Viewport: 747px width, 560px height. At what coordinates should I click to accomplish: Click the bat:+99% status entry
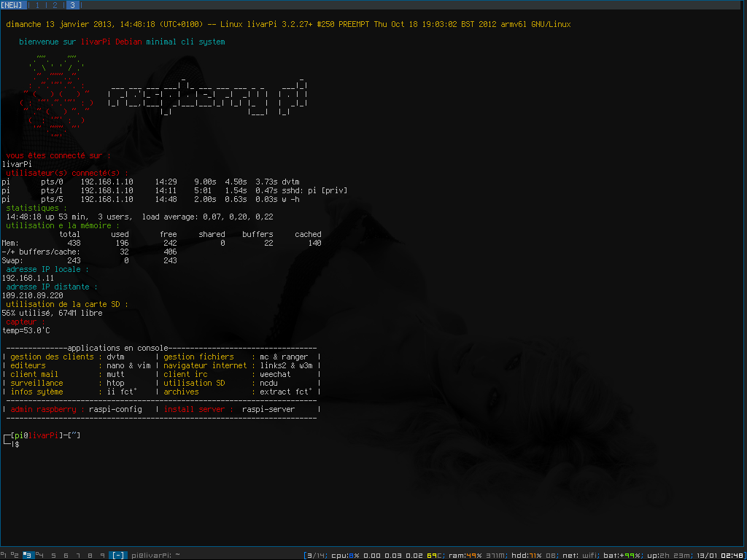pos(622,555)
